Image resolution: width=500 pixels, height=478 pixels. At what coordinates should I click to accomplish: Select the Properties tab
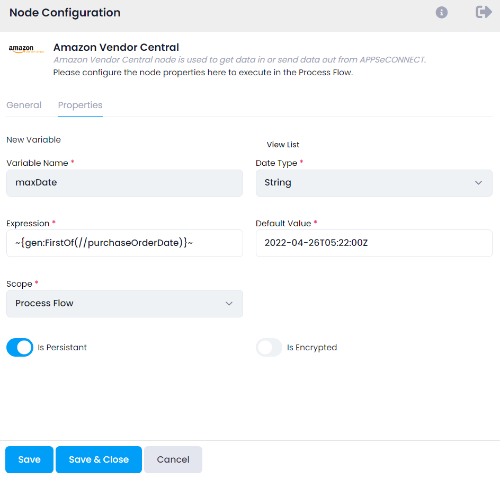point(80,105)
